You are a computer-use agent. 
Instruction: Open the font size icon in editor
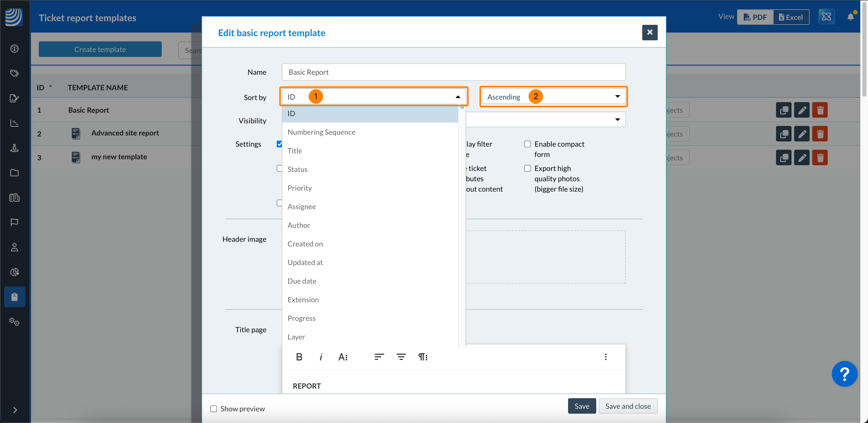pyautogui.click(x=343, y=357)
